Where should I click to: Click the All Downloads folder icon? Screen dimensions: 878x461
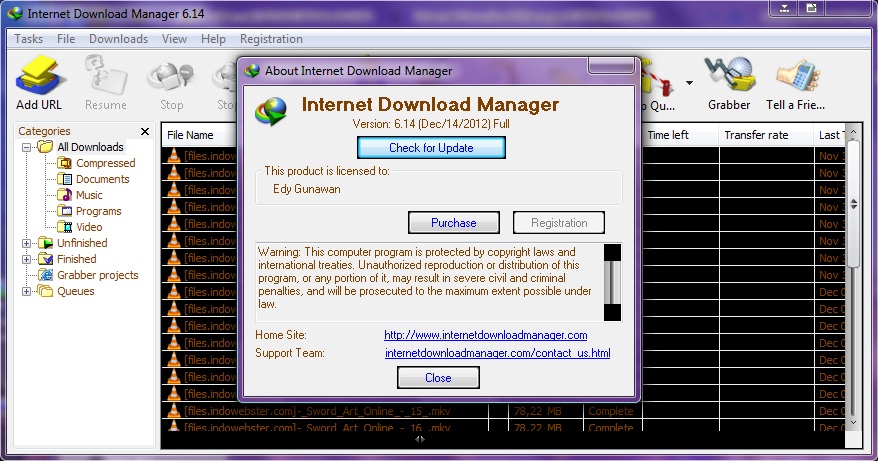click(45, 147)
